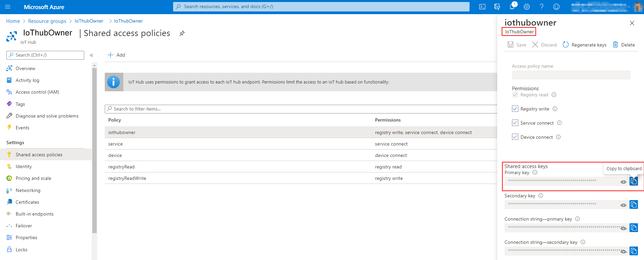This screenshot has height=260, width=644.
Task: Add a new shared access policy
Action: coord(116,55)
